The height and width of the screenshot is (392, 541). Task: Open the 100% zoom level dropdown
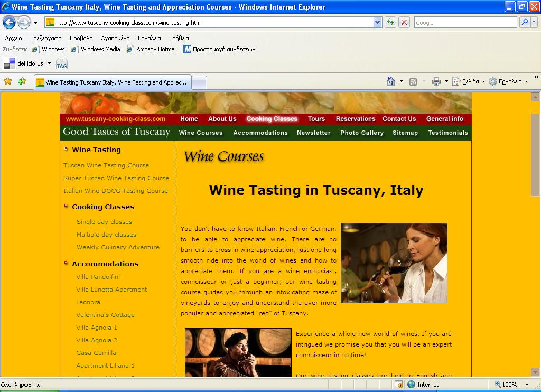click(527, 385)
